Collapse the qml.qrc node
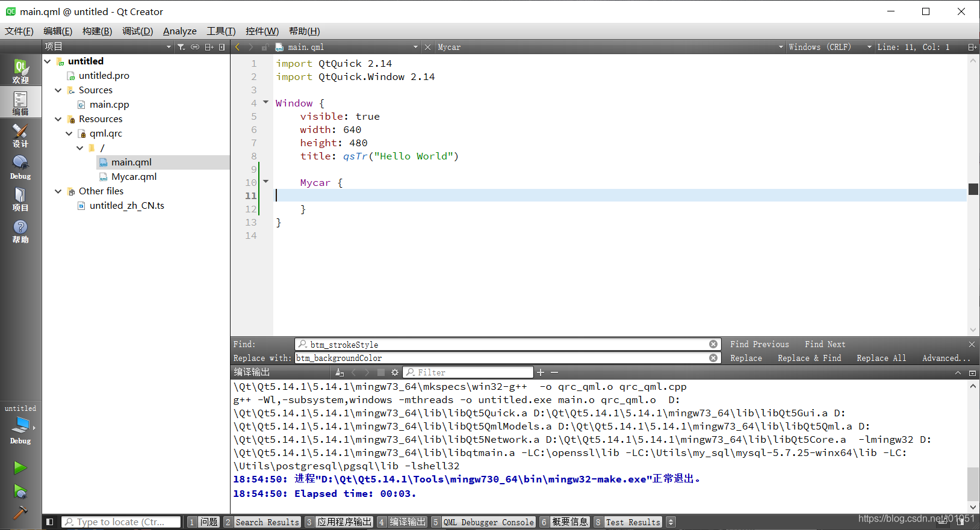The height and width of the screenshot is (530, 980). (69, 133)
